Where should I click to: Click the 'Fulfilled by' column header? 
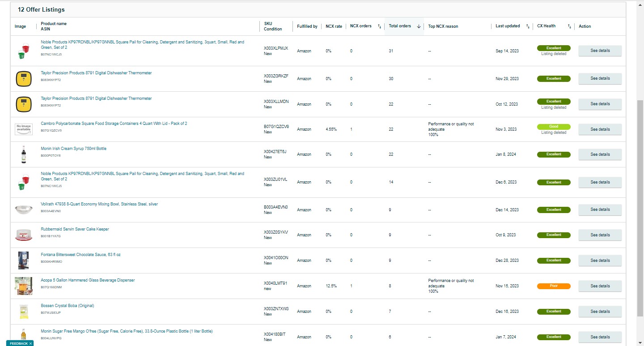click(x=307, y=26)
